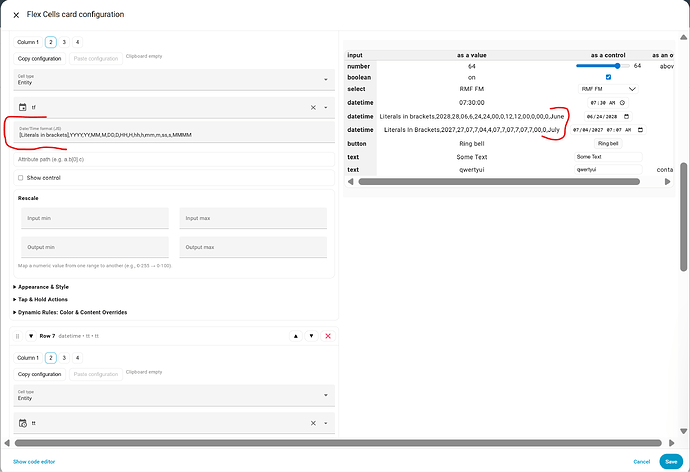
Task: Adjust the number slider set at 64
Action: [x=602, y=66]
